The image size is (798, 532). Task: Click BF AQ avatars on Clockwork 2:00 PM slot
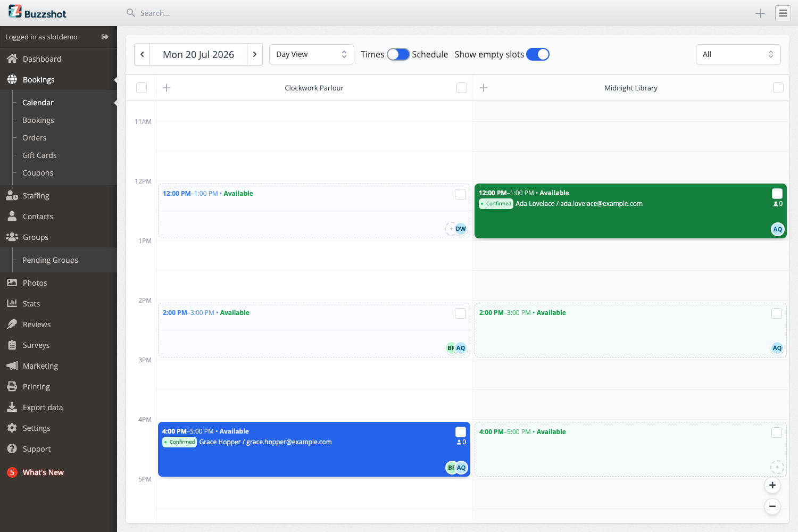click(456, 348)
